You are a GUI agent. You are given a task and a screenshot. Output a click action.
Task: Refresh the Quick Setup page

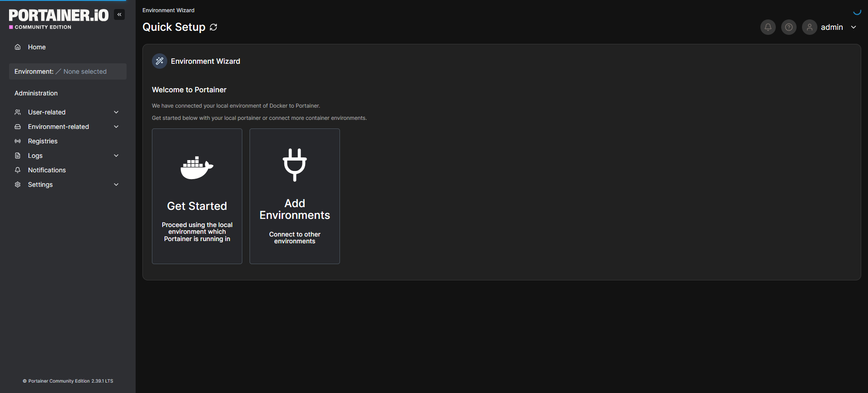[214, 27]
